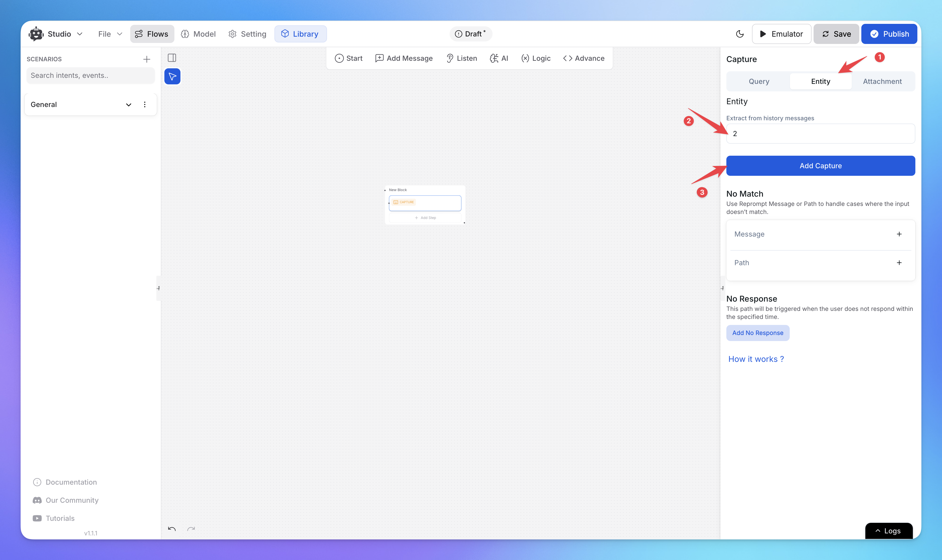Click the left panel resize handle
942x560 pixels.
(159, 288)
